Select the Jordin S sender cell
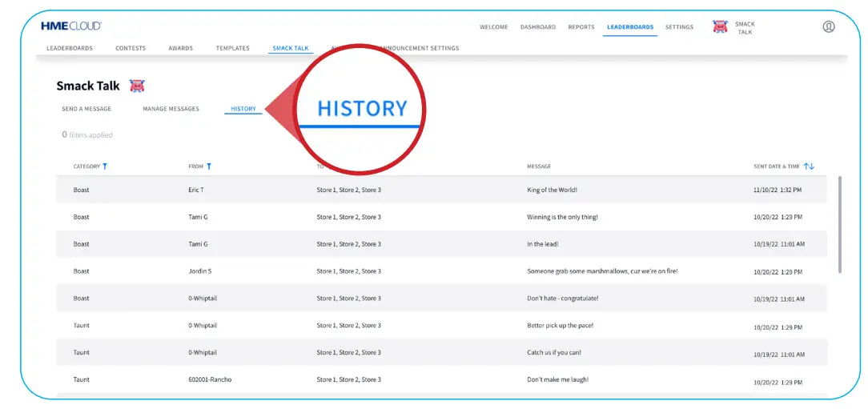Screen dimensions: 868x409 point(200,271)
